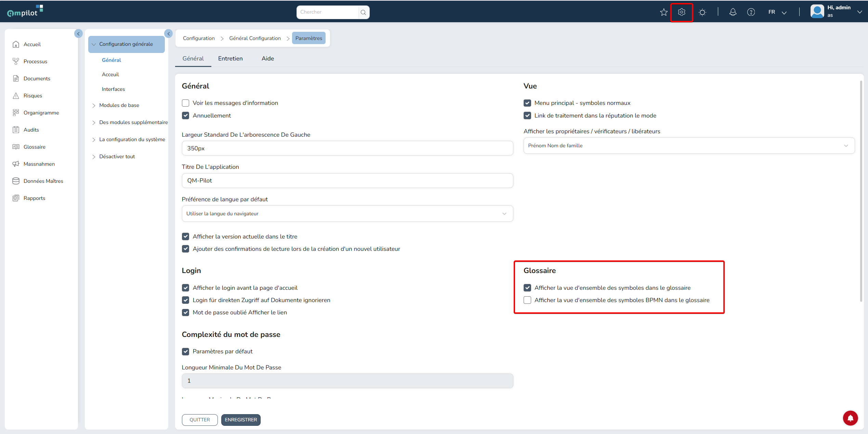Switch to the Aide tab
The image size is (868, 434).
[x=267, y=58]
